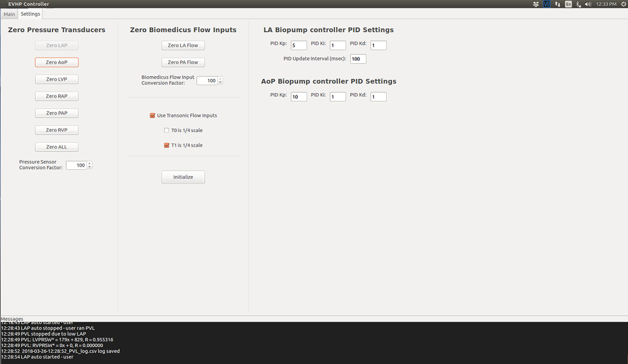
Task: Open the network connections indicator
Action: pyautogui.click(x=558, y=4)
